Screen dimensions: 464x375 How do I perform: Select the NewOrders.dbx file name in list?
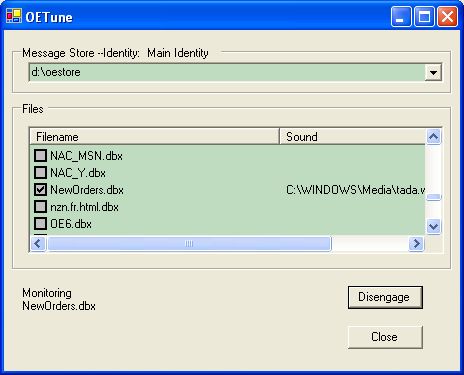coord(87,190)
